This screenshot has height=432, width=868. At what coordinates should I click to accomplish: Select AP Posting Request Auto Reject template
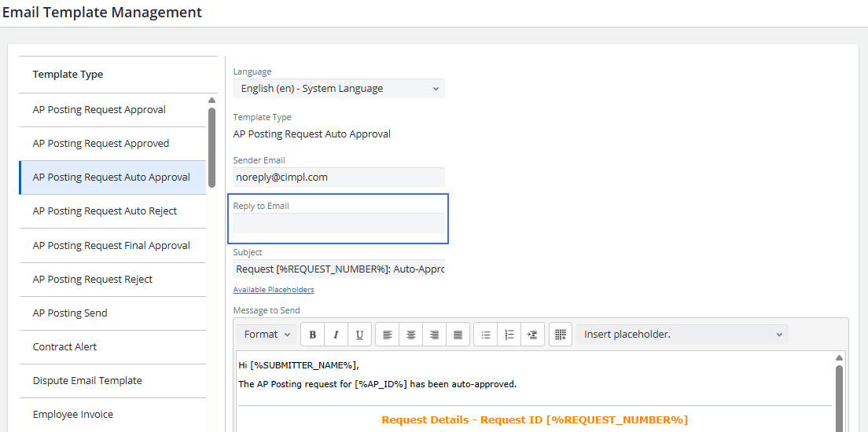(113, 211)
